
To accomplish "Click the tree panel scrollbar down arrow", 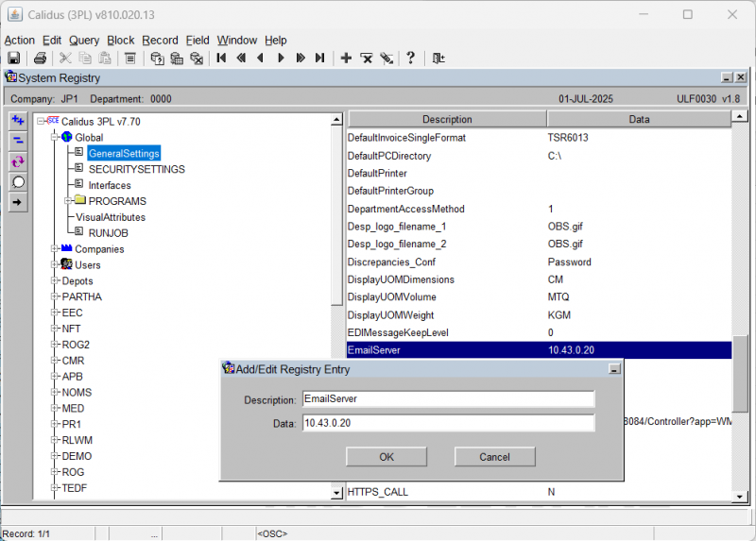I will (x=337, y=493).
